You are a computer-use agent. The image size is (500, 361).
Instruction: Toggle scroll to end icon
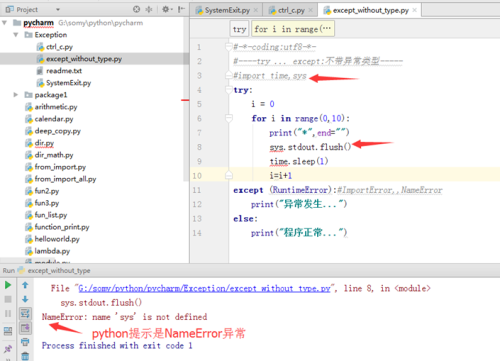pyautogui.click(x=25, y=328)
